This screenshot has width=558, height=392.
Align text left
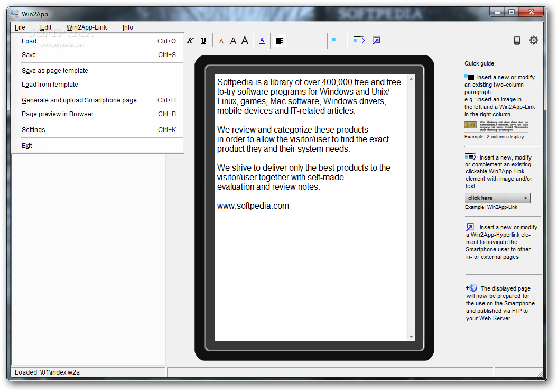pyautogui.click(x=280, y=41)
